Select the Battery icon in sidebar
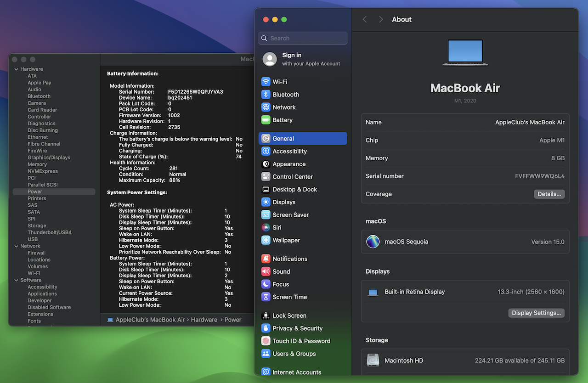The image size is (588, 383). [266, 120]
